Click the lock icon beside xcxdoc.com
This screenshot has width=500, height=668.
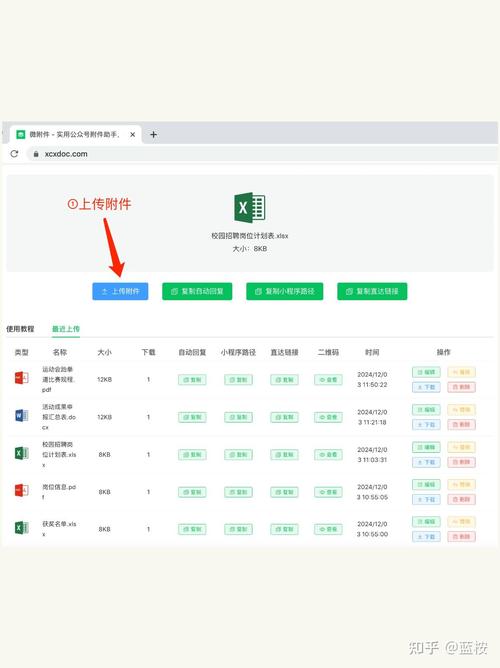point(36,154)
